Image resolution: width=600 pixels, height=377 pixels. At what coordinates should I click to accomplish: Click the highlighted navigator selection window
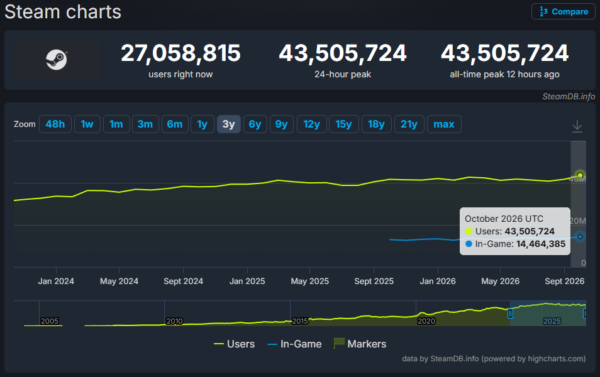click(x=548, y=313)
